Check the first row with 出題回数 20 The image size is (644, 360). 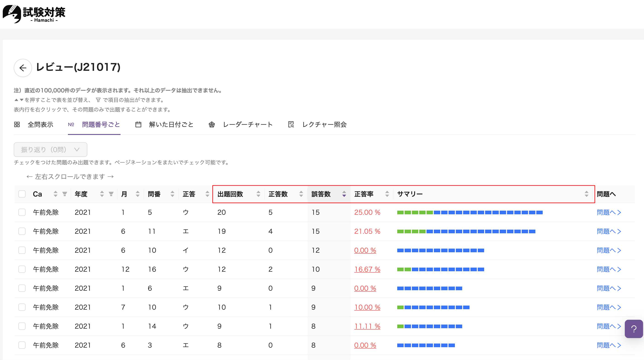(22, 212)
